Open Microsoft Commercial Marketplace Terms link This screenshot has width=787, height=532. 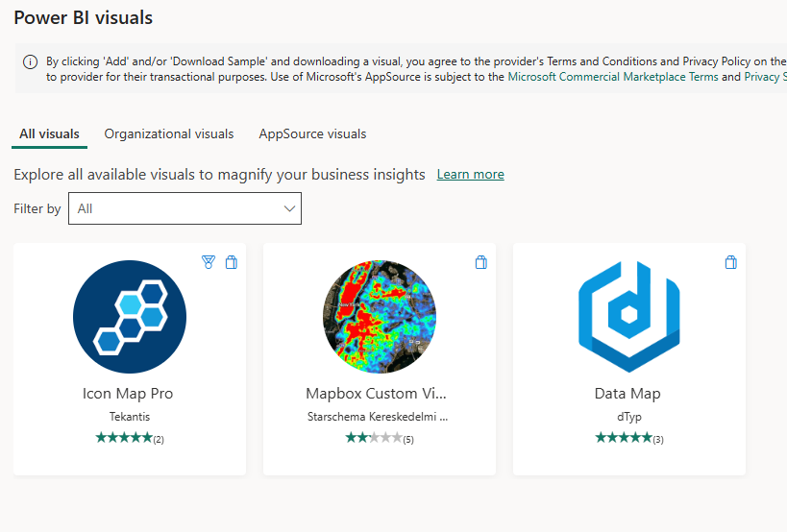pyautogui.click(x=613, y=77)
